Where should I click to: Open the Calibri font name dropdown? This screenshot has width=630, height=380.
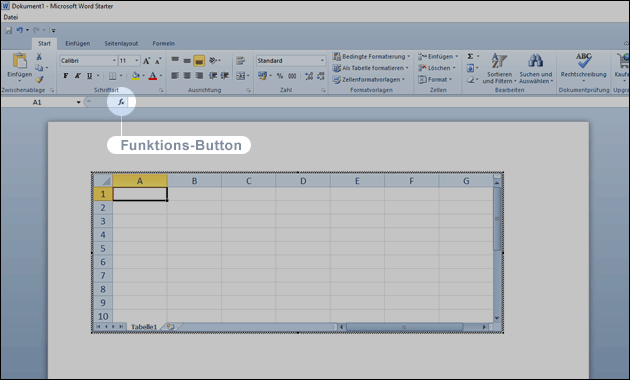click(114, 61)
